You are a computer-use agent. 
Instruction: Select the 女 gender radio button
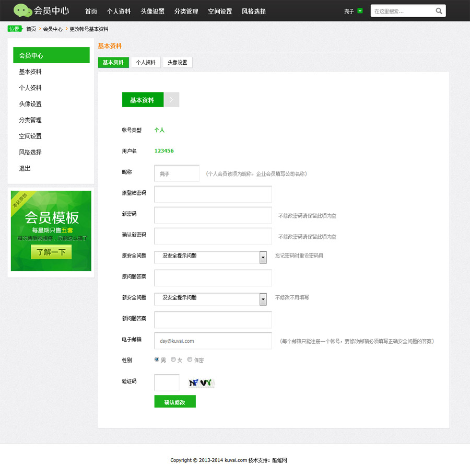click(x=173, y=359)
